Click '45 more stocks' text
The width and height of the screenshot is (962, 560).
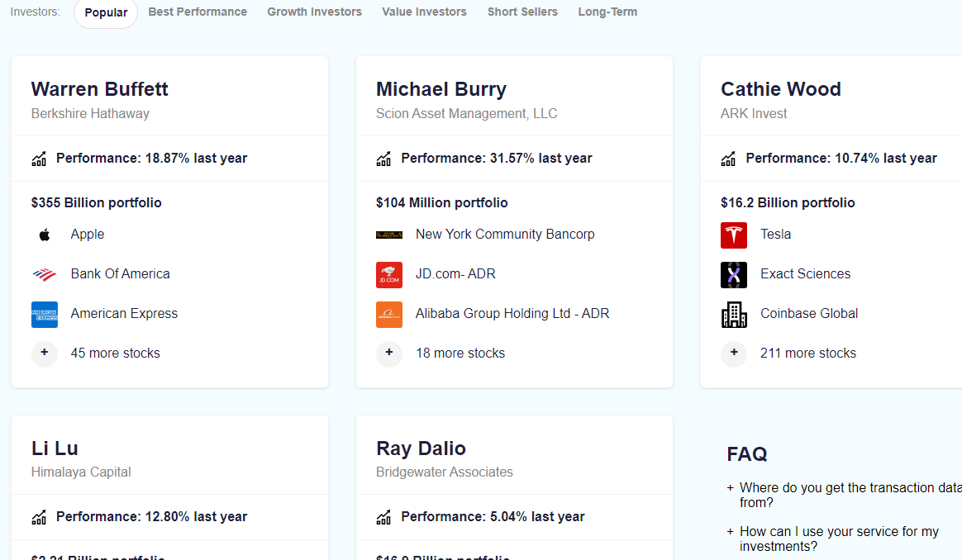pyautogui.click(x=116, y=354)
